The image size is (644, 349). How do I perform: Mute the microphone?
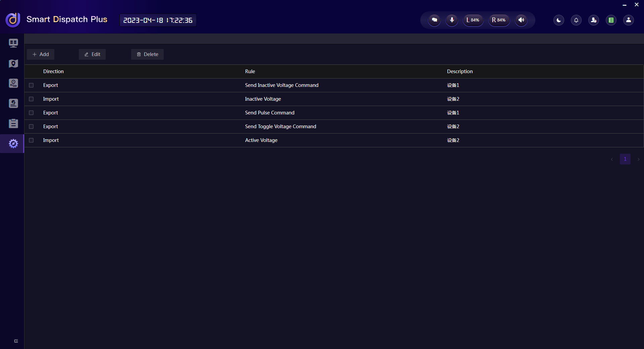coord(452,20)
